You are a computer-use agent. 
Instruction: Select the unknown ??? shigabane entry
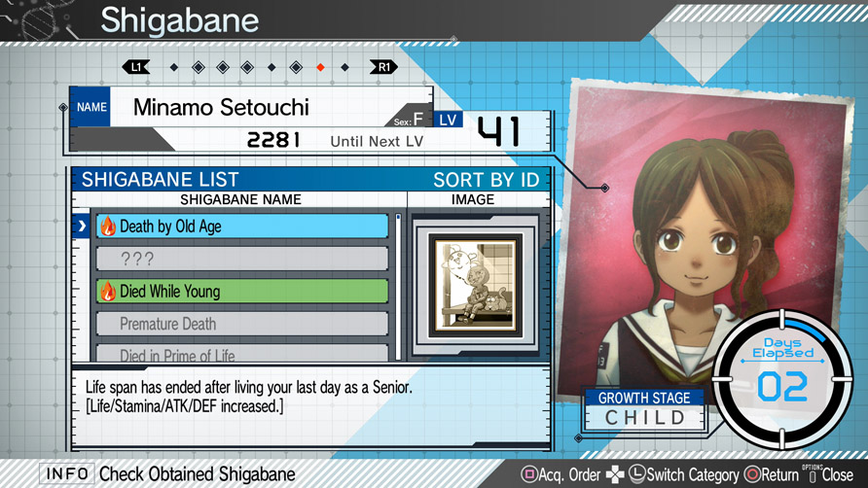coord(242,259)
